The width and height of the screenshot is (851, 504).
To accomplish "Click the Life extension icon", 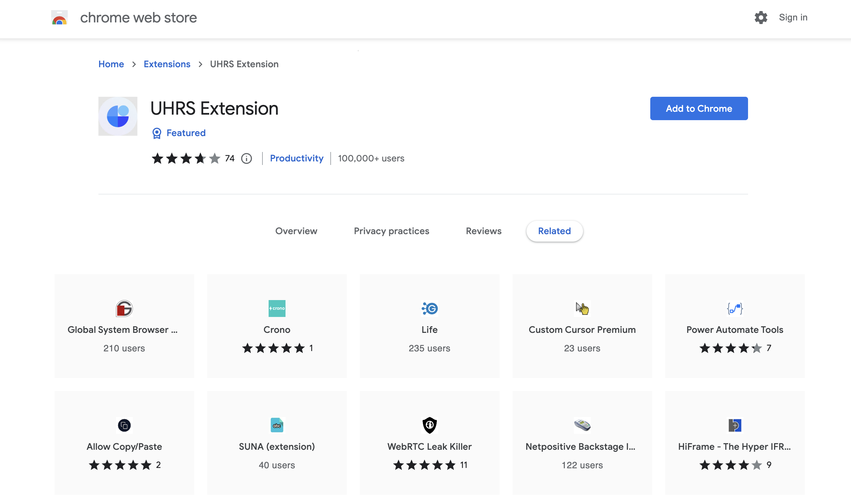I will point(430,309).
